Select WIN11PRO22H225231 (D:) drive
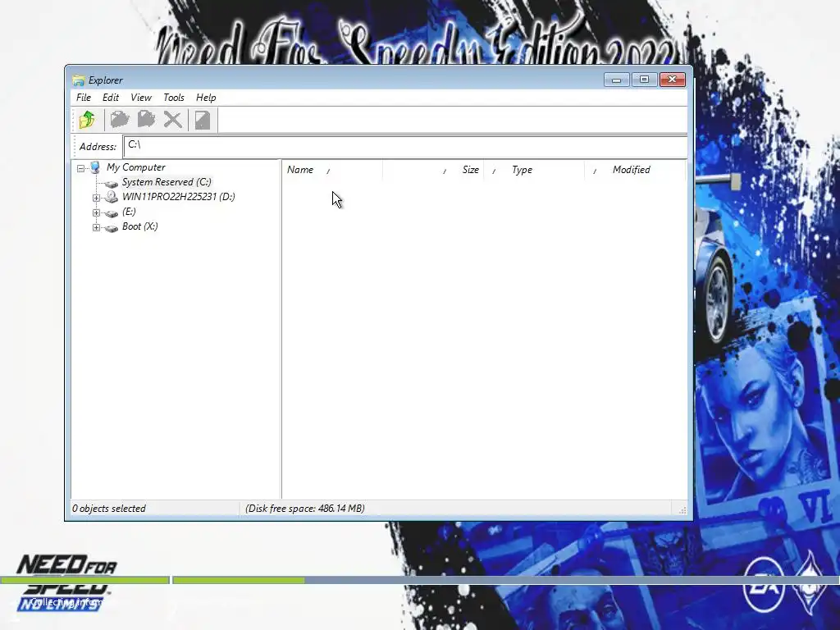 pos(178,197)
